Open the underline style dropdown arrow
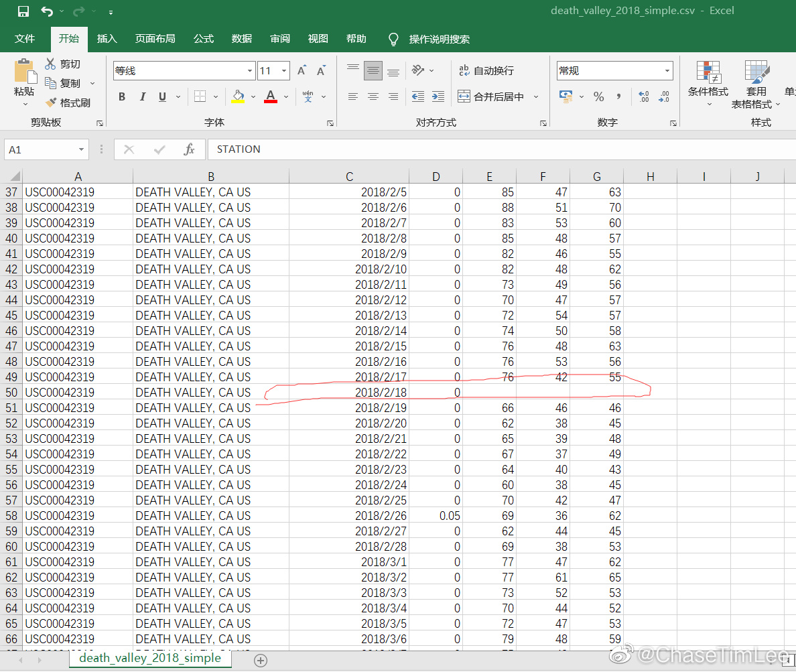Screen dimensions: 796x672 point(178,96)
